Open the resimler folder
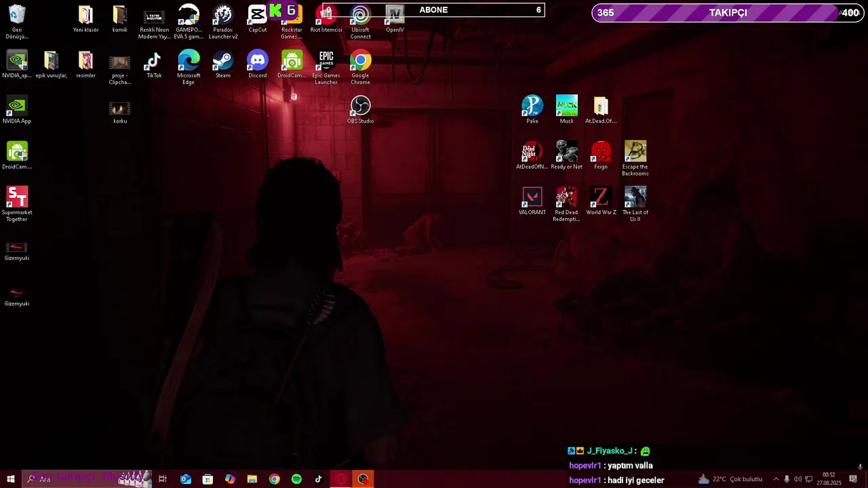 coord(85,64)
